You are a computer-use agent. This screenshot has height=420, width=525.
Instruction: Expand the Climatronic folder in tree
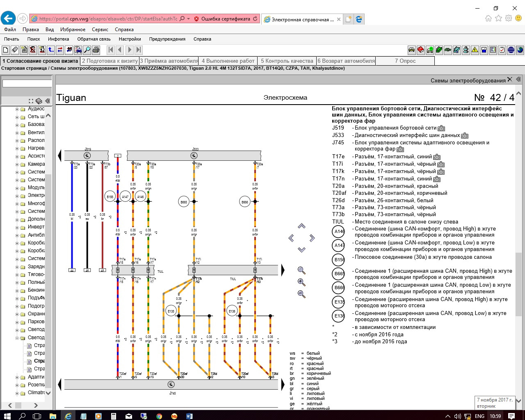(17, 393)
